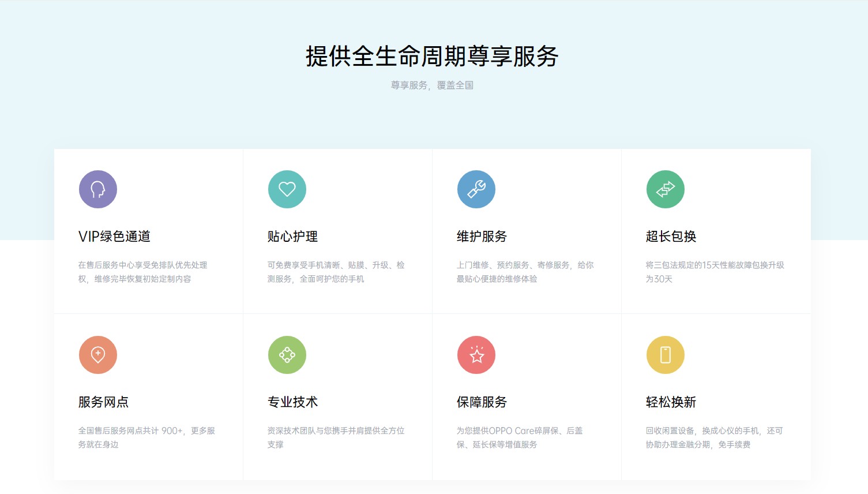
Task: Click the green professional technology icon
Action: click(x=287, y=355)
